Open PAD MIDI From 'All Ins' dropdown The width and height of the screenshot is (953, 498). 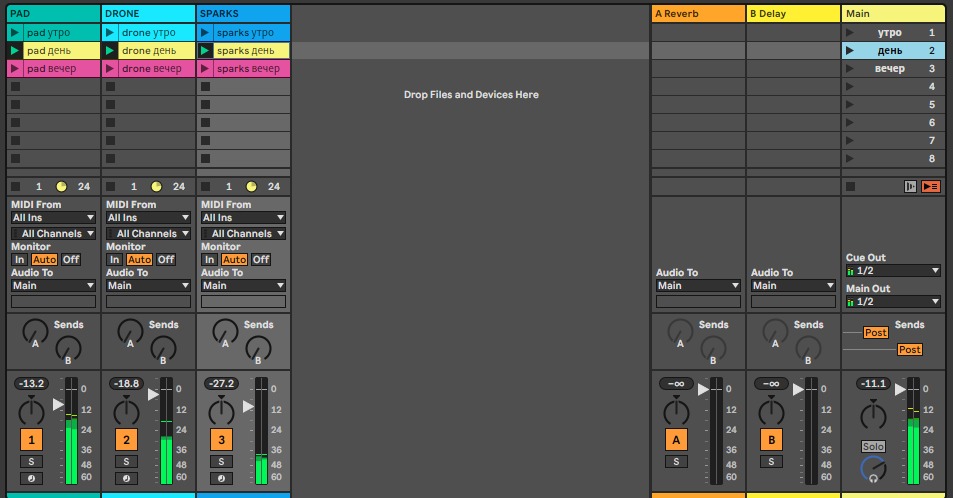[x=53, y=218]
